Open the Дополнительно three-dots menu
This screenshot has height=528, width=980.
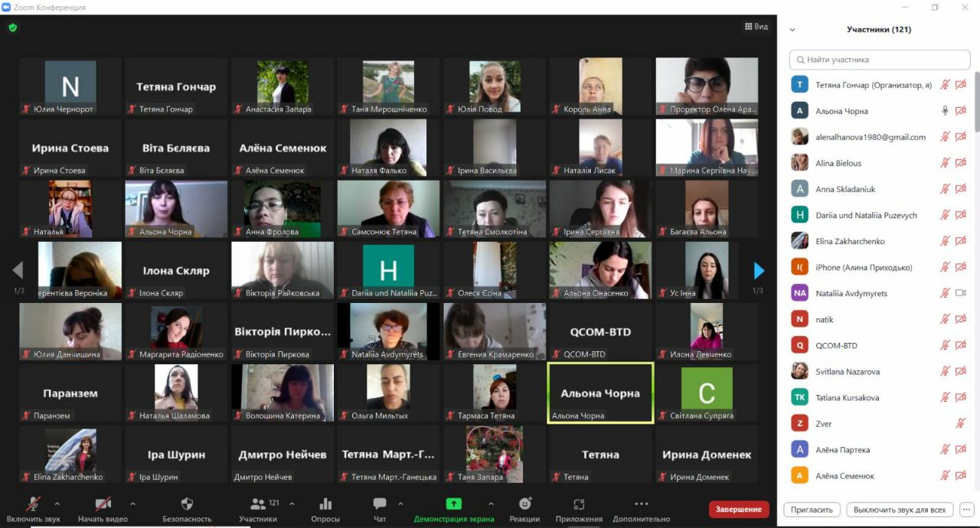(641, 504)
